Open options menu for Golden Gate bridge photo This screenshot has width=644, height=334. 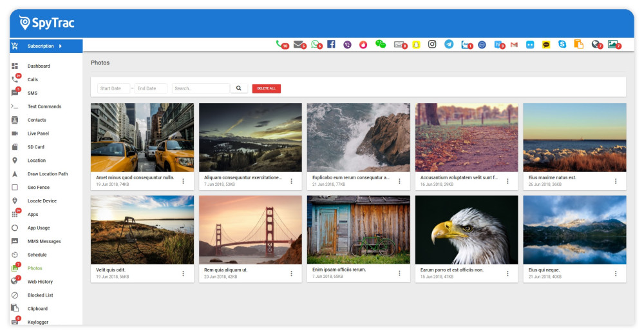[x=291, y=273]
